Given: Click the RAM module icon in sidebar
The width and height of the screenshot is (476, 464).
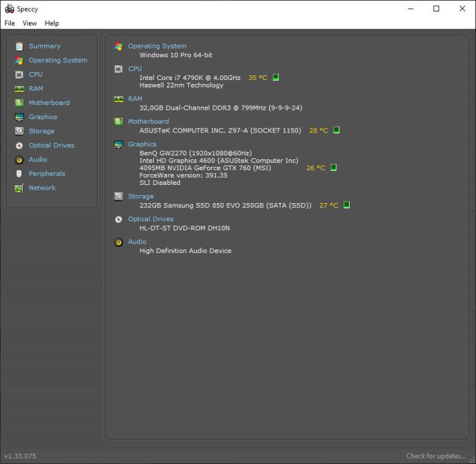Looking at the screenshot, I should point(19,89).
